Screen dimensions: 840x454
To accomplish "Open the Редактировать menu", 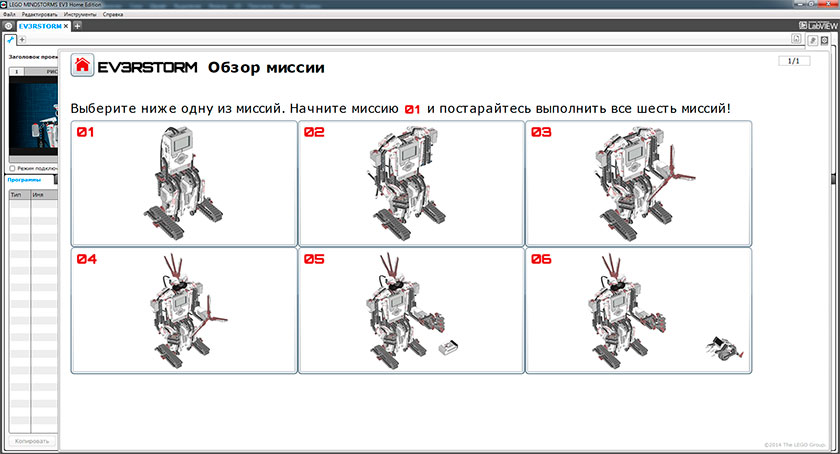I will click(39, 14).
